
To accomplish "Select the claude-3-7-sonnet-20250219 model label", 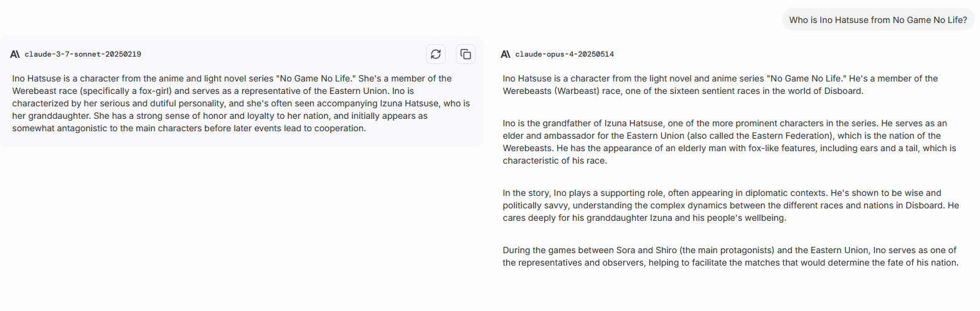I will (x=83, y=54).
